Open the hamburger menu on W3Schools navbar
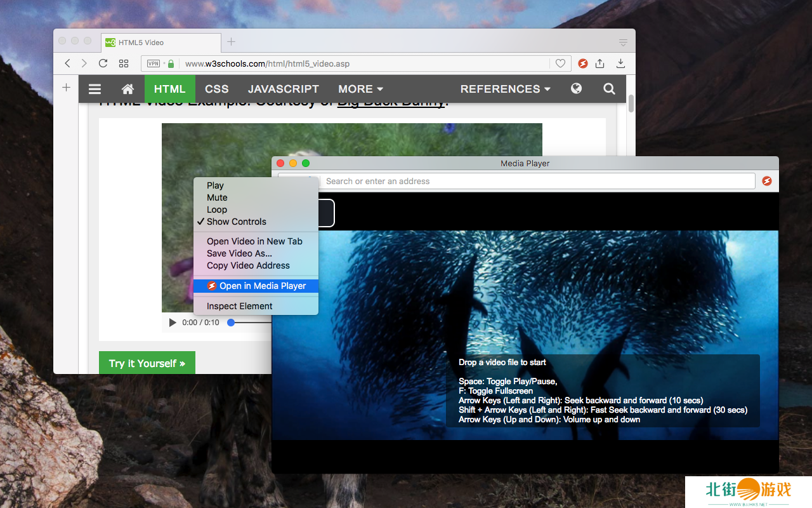 click(x=95, y=89)
